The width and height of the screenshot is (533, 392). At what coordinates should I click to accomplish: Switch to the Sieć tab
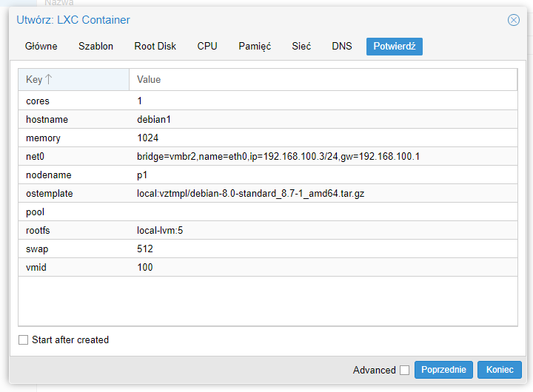click(x=301, y=46)
